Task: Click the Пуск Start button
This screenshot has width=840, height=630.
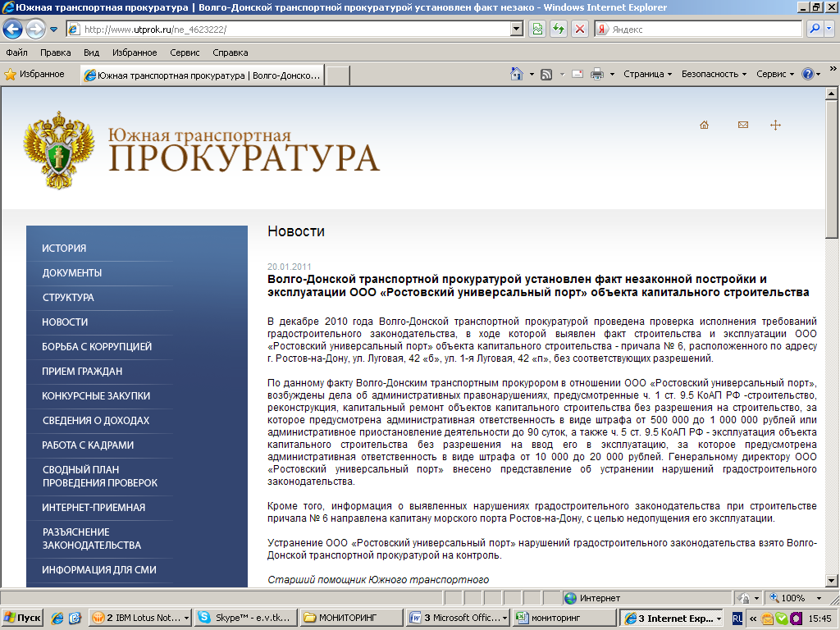Action: click(x=23, y=618)
